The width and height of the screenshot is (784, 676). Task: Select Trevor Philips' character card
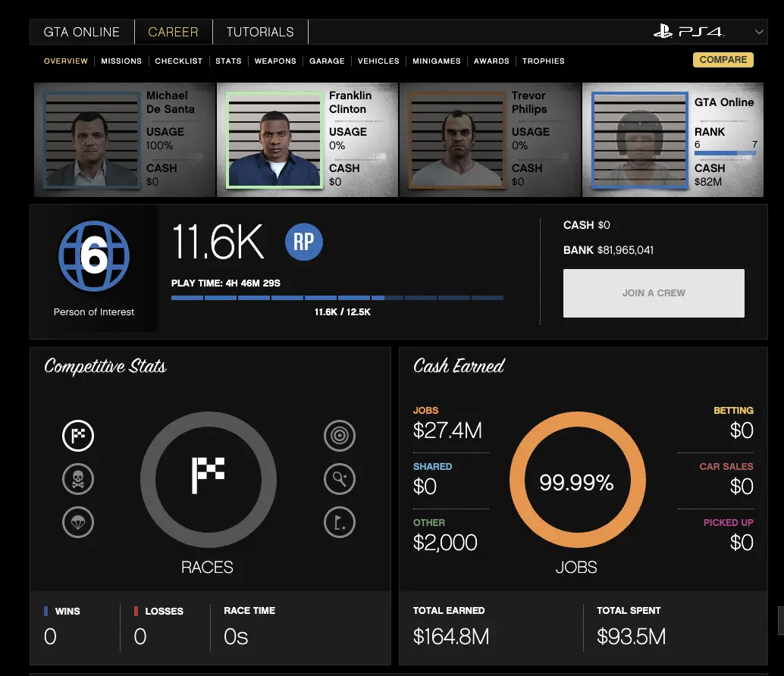pyautogui.click(x=490, y=140)
